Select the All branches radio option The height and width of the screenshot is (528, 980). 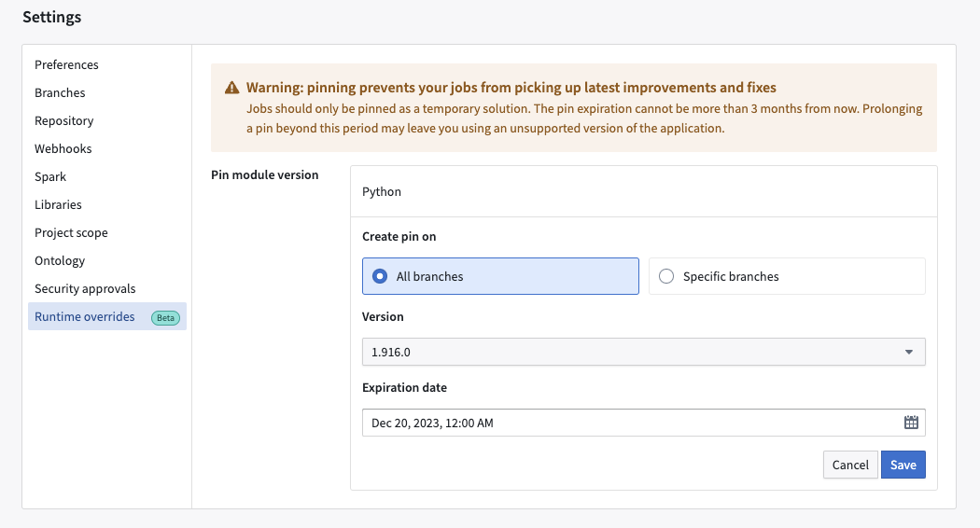[x=500, y=276]
